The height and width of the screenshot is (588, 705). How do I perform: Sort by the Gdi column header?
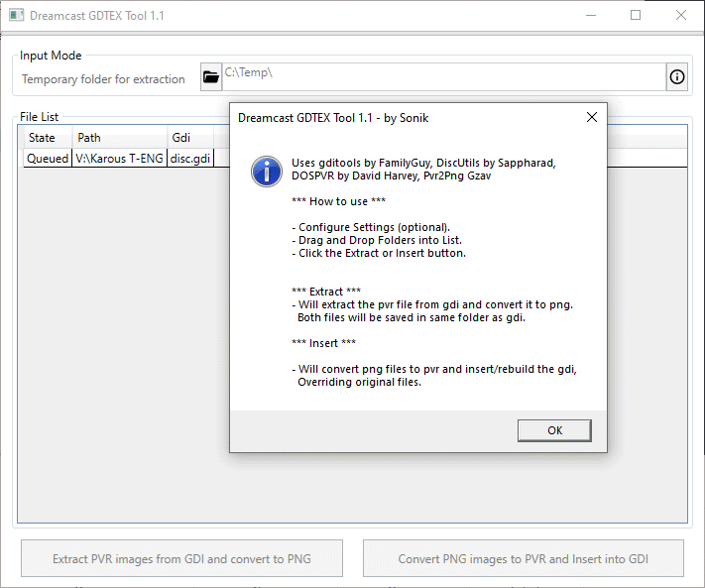click(190, 138)
